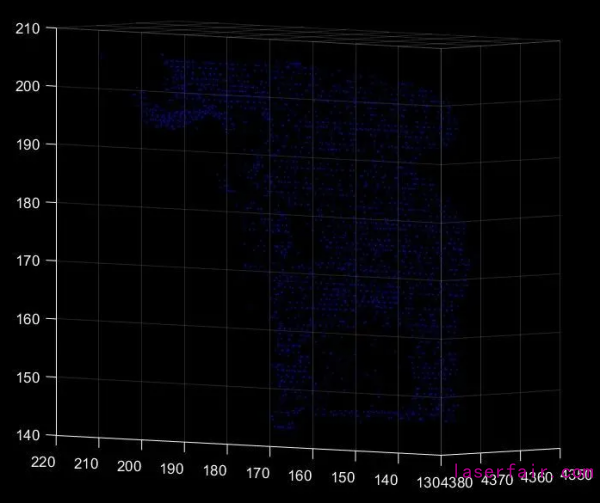Click the vertical axis 190 tick label
The height and width of the screenshot is (503, 600).
27,144
